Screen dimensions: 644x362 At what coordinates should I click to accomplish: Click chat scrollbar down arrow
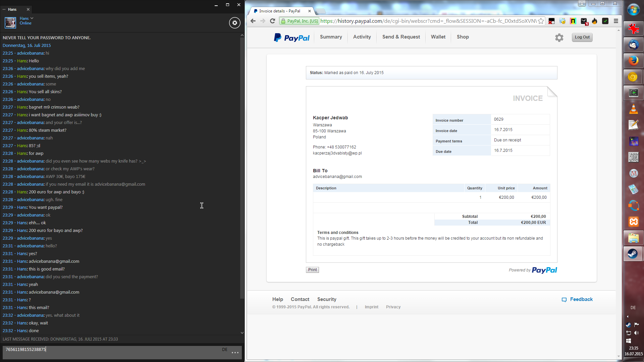coord(242,333)
